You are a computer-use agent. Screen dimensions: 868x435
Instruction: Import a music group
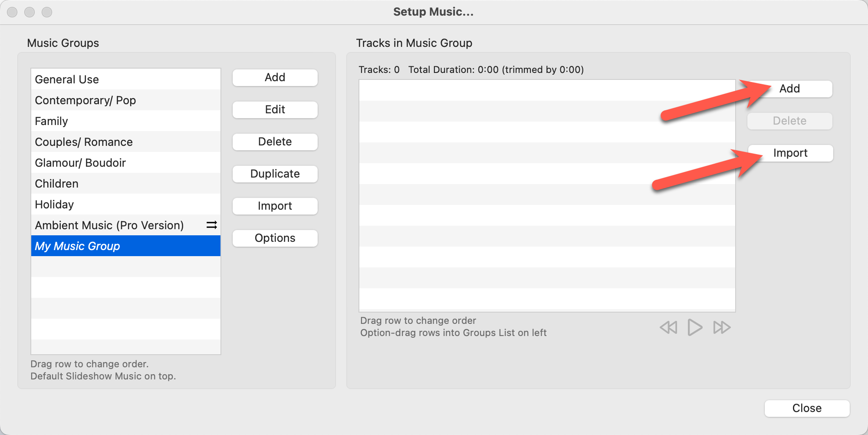click(x=275, y=206)
